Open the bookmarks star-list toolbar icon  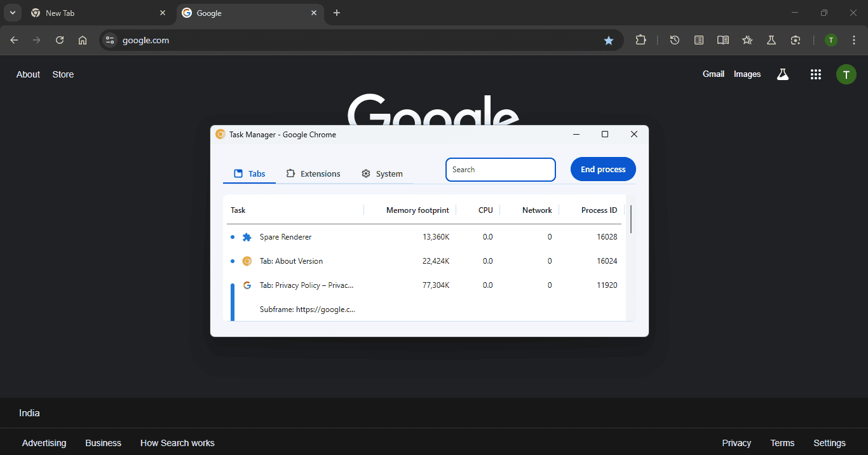point(747,40)
